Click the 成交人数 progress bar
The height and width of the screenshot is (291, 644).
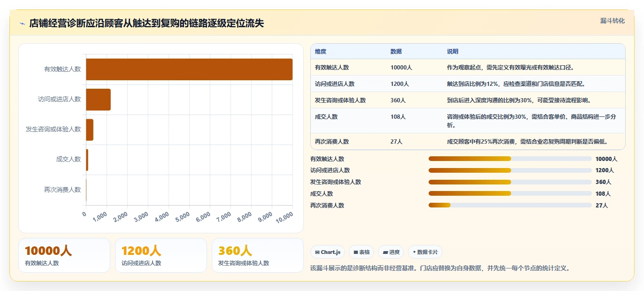tap(510, 194)
